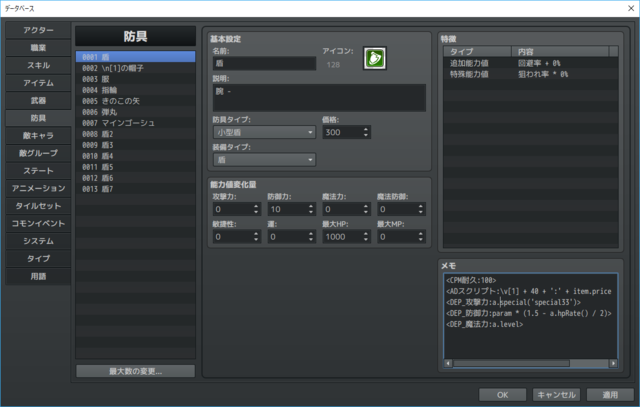Image resolution: width=640 pixels, height=407 pixels.
Task: Click the 防御力 stepper arrows
Action: coord(311,209)
